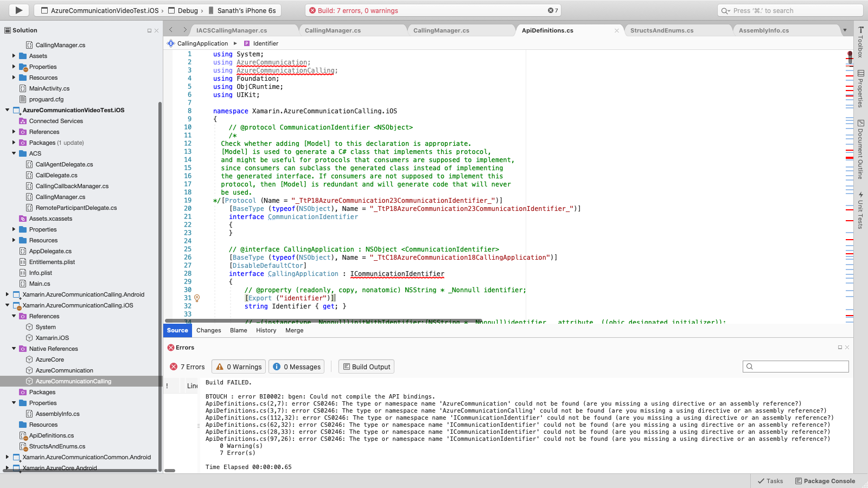The image size is (868, 488).
Task: Open Document Outline side panel
Action: point(860,149)
